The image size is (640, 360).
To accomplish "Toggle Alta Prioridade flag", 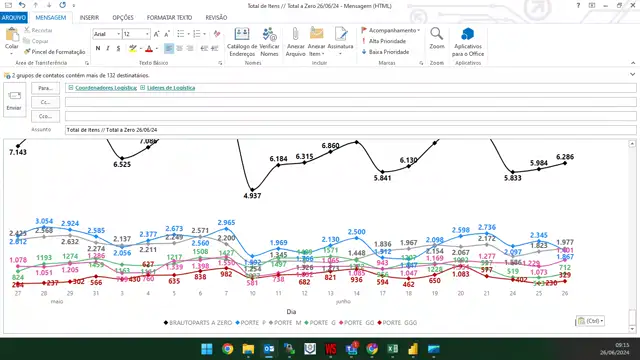I will [x=384, y=41].
